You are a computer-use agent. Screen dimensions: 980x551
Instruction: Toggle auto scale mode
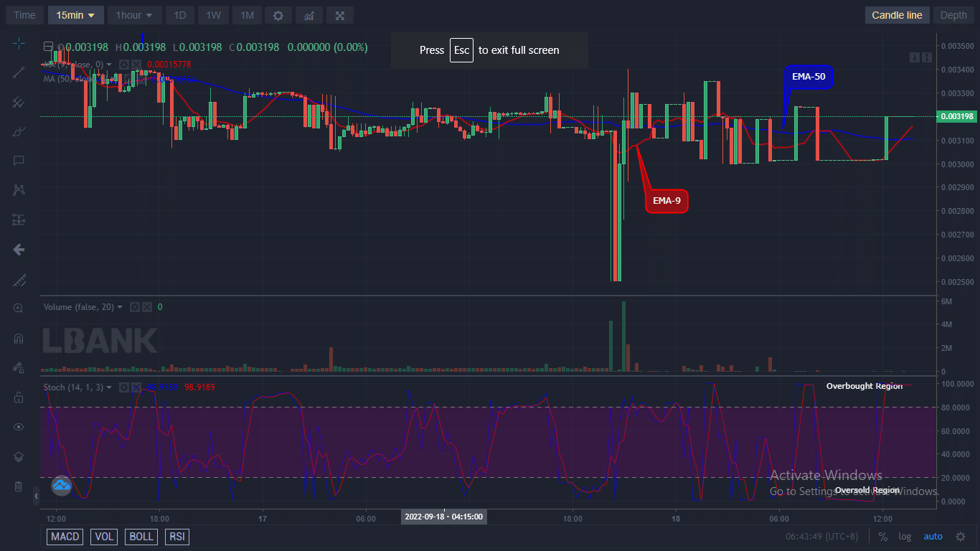(x=933, y=537)
